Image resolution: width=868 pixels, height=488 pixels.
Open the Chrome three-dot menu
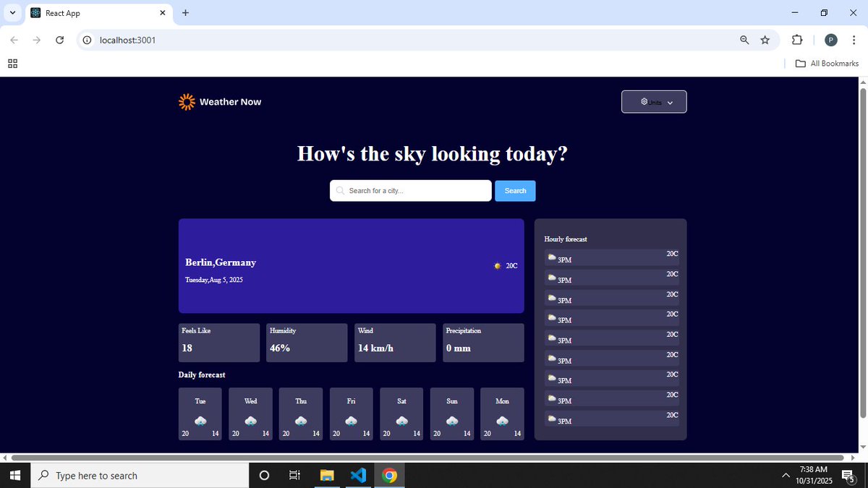[854, 40]
